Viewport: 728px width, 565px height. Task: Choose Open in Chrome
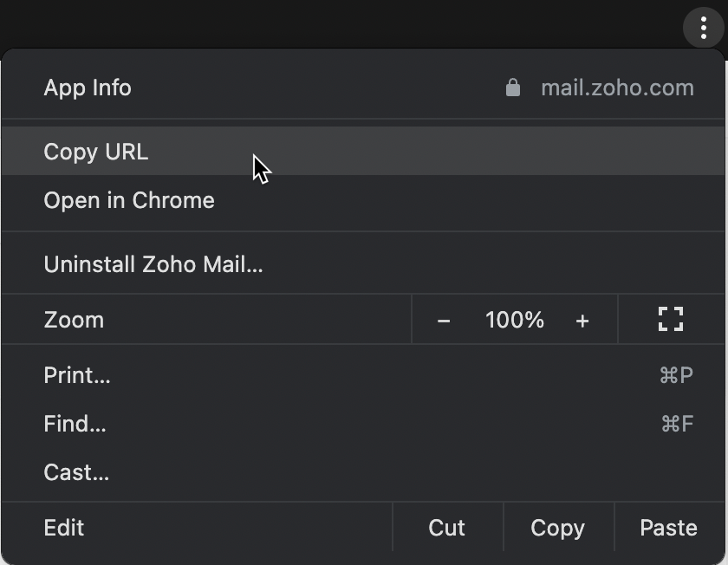pos(128,200)
